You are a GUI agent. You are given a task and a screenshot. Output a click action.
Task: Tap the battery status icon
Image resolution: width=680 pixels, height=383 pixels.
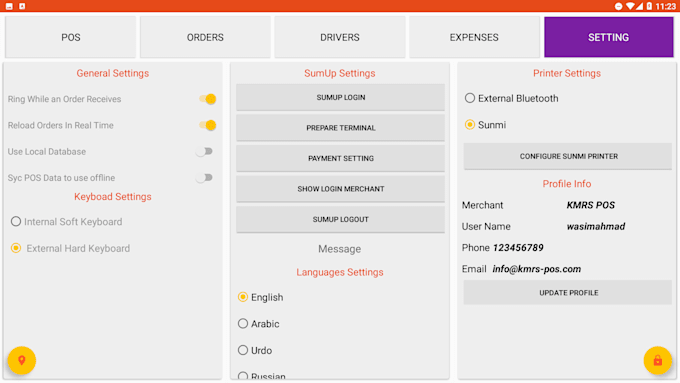pos(649,6)
